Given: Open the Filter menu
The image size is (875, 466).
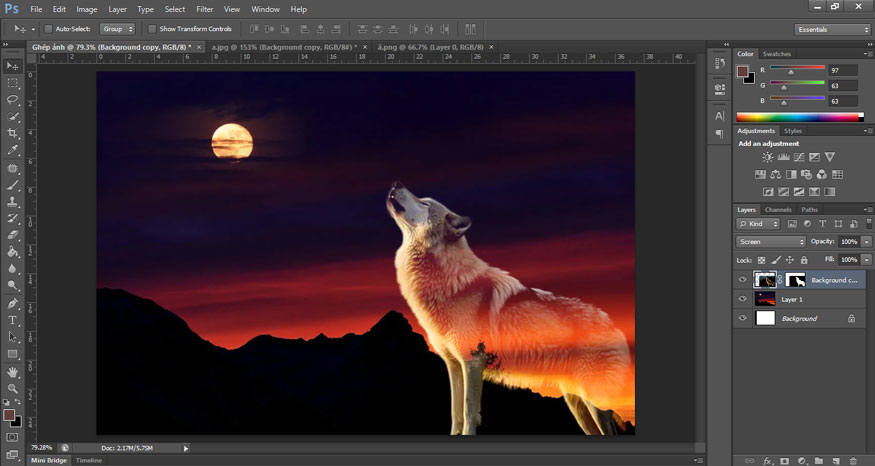Looking at the screenshot, I should pos(204,9).
